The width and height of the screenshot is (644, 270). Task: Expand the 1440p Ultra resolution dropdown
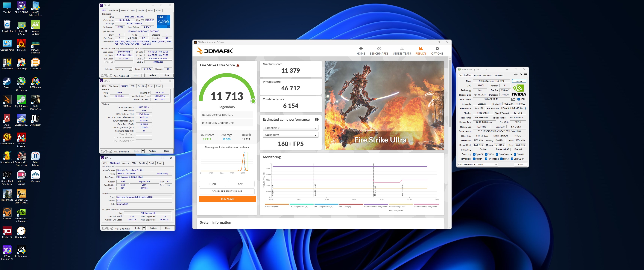291,135
